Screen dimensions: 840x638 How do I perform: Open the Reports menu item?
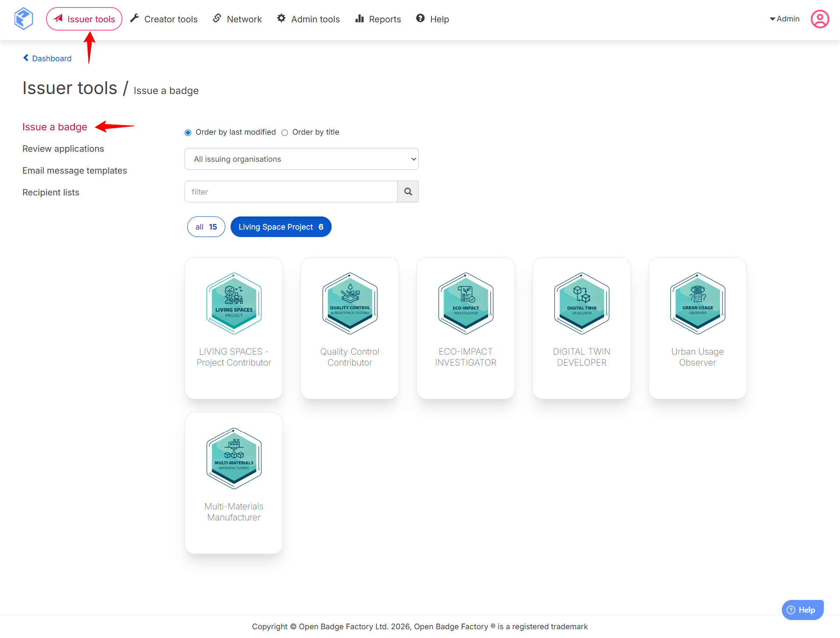(378, 19)
